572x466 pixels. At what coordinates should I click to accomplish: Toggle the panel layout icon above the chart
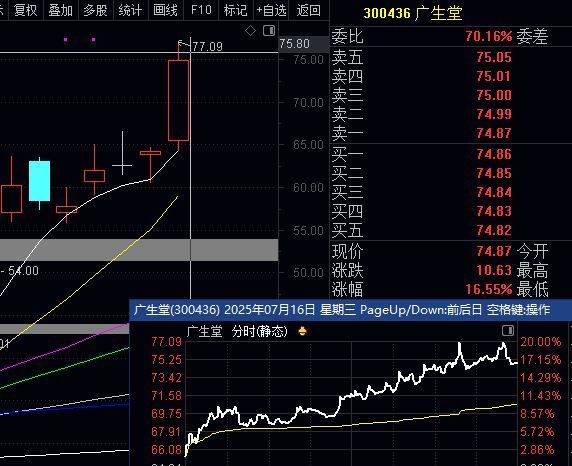tap(269, 31)
